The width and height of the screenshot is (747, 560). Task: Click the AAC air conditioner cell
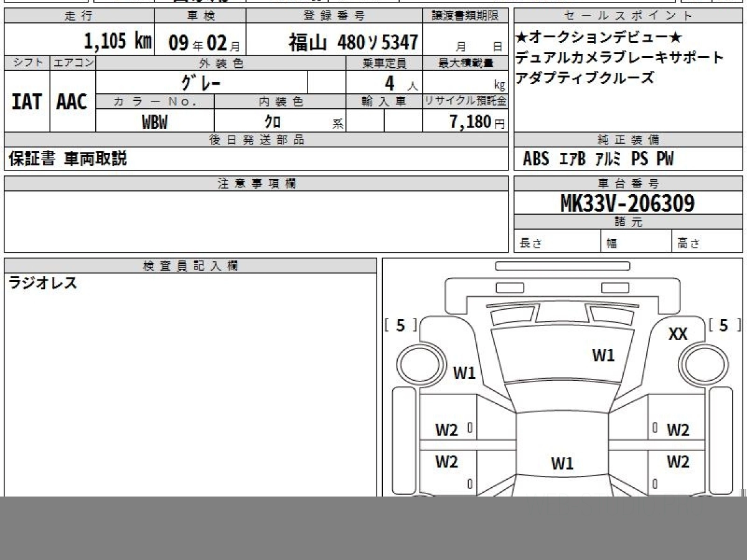[72, 102]
